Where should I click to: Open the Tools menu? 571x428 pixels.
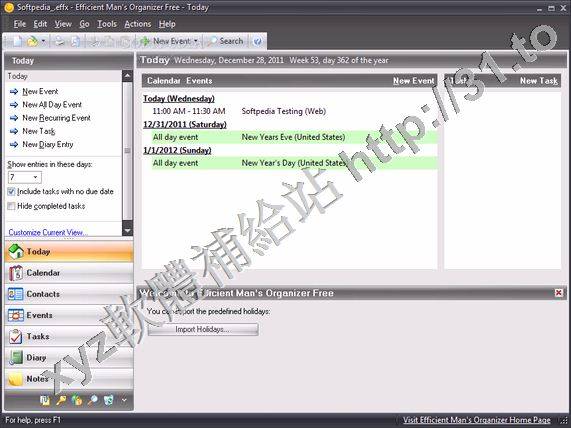(107, 24)
